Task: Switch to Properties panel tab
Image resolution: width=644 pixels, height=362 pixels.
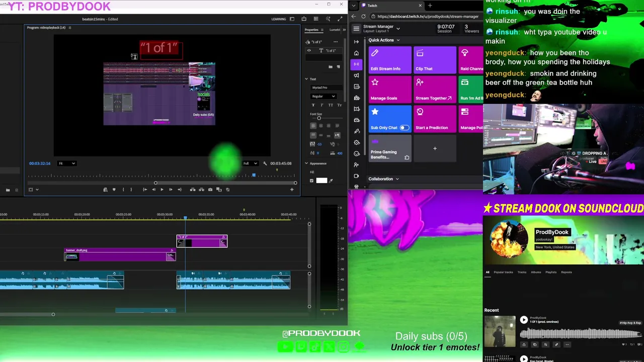Action: click(311, 30)
